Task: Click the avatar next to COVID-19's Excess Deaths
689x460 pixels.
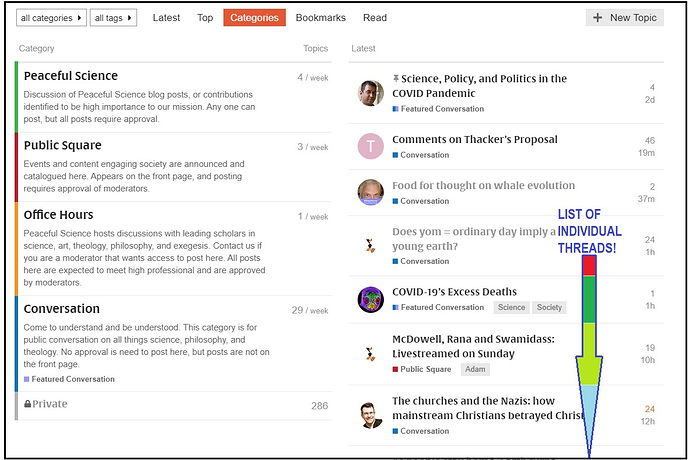Action: (370, 299)
